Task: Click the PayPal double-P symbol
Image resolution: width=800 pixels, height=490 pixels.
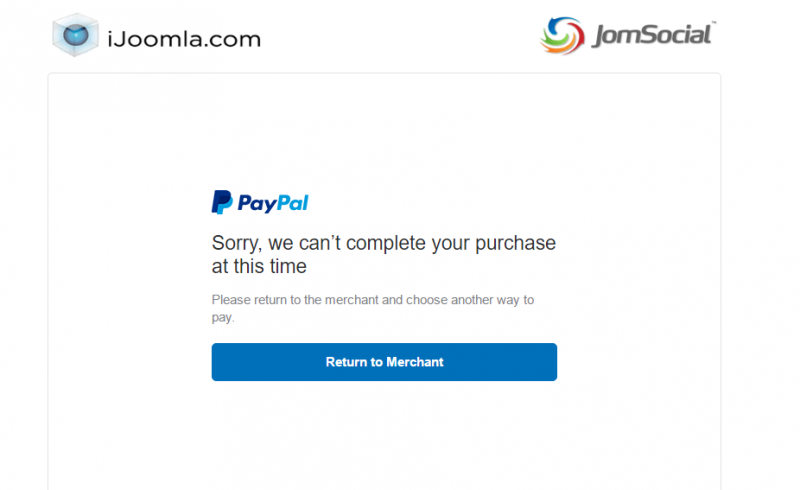Action: [222, 202]
